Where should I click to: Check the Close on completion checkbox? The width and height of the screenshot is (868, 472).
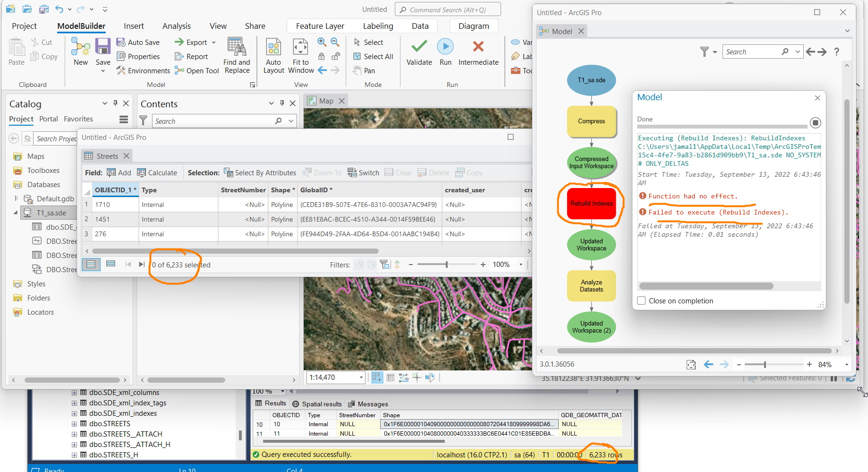[641, 300]
